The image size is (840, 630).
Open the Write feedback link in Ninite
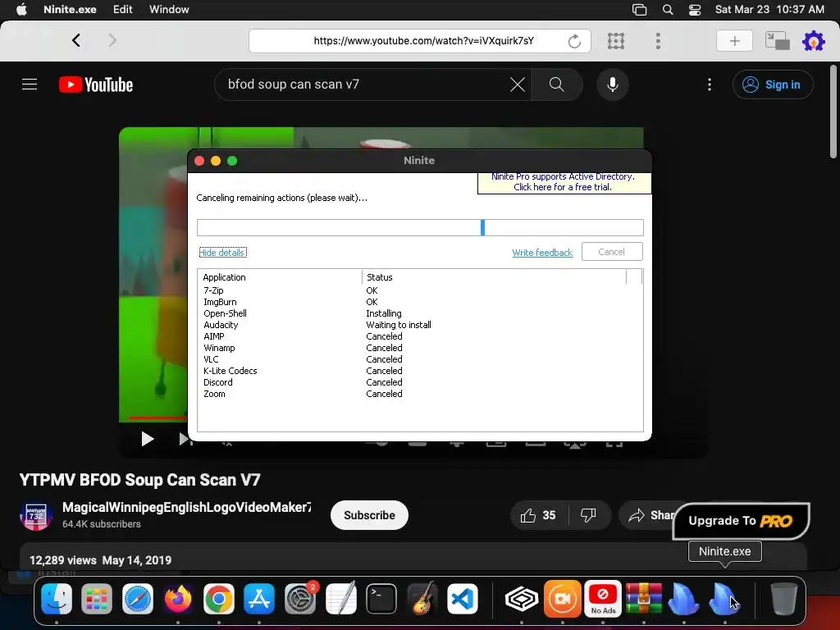(x=542, y=253)
